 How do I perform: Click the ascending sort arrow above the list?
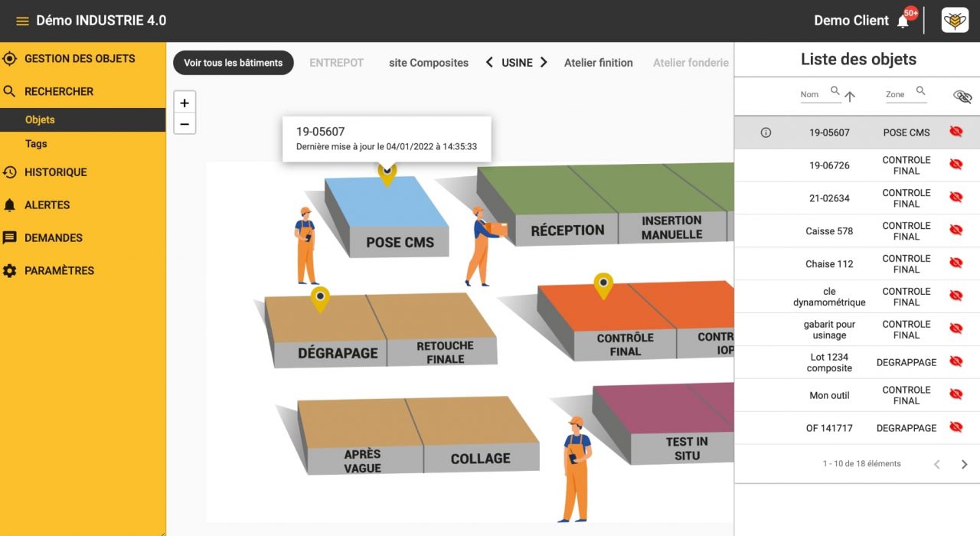[x=851, y=96]
